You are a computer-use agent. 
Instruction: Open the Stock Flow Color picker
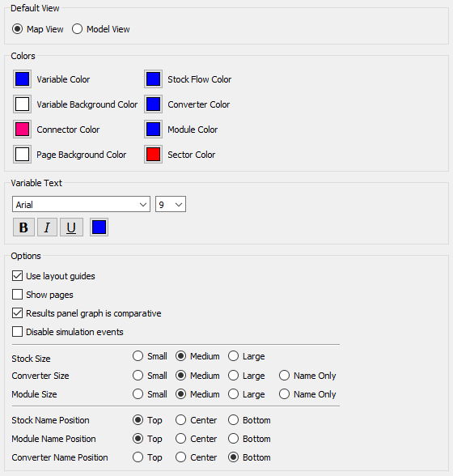point(153,79)
